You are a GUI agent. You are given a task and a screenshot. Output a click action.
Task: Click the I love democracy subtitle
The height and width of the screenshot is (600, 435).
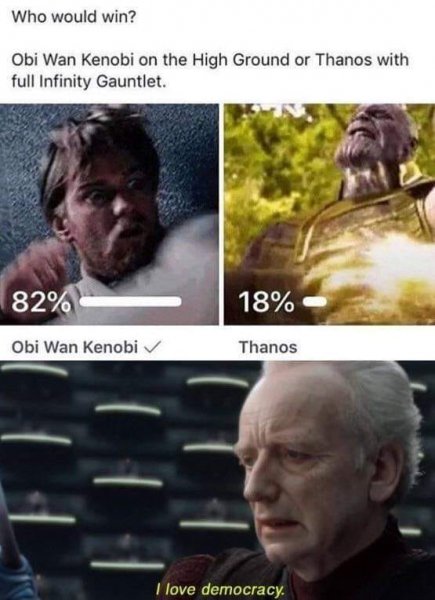point(222,590)
